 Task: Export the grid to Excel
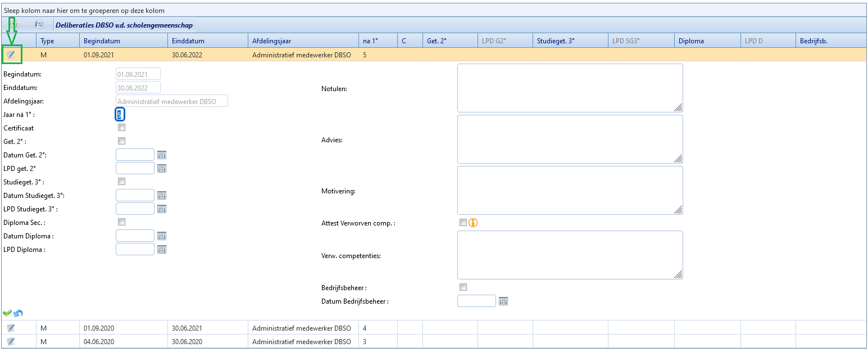click(x=13, y=25)
